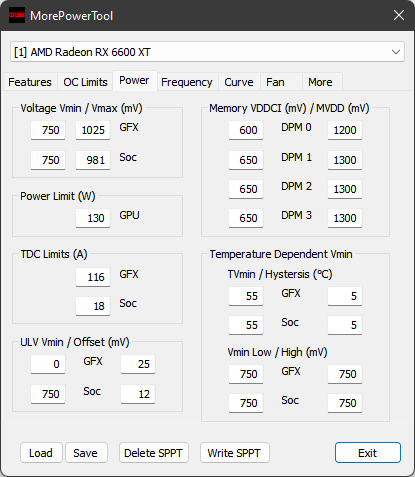
Task: Edit Soc voltage Vmin field in Voltage group
Action: (48, 160)
